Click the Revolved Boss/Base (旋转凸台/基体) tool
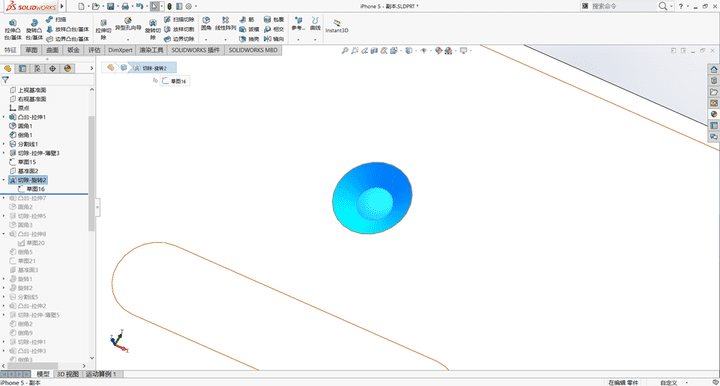The width and height of the screenshot is (720, 386). 34,29
